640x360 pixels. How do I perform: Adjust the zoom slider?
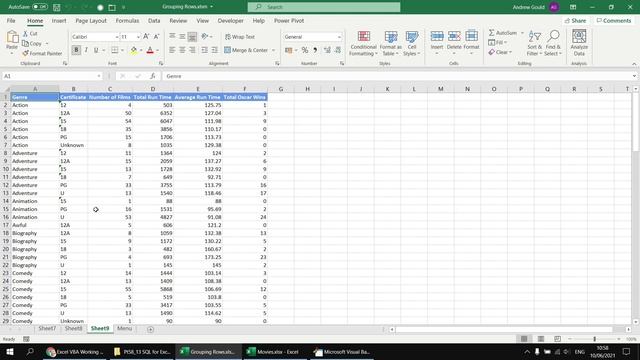(x=594, y=339)
